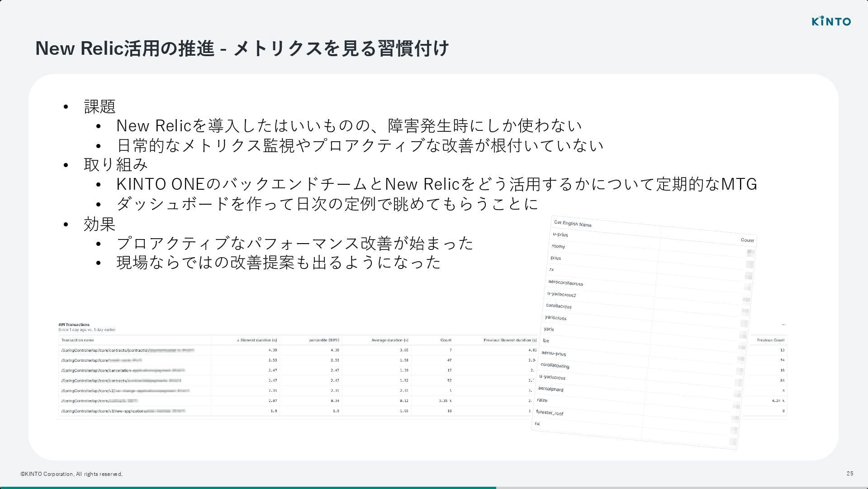Click the bullet '現場ならではの改善提案も出るようになった'
This screenshot has height=489, width=868.
tap(278, 263)
